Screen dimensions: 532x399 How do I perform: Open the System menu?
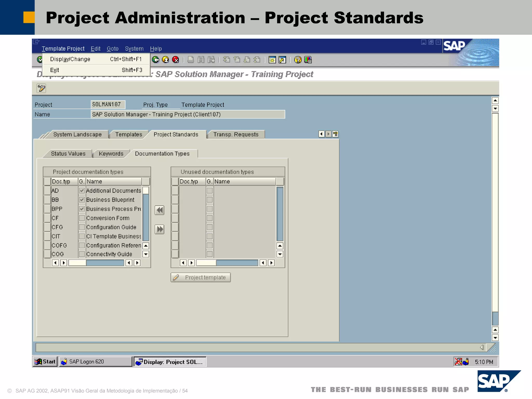point(134,49)
